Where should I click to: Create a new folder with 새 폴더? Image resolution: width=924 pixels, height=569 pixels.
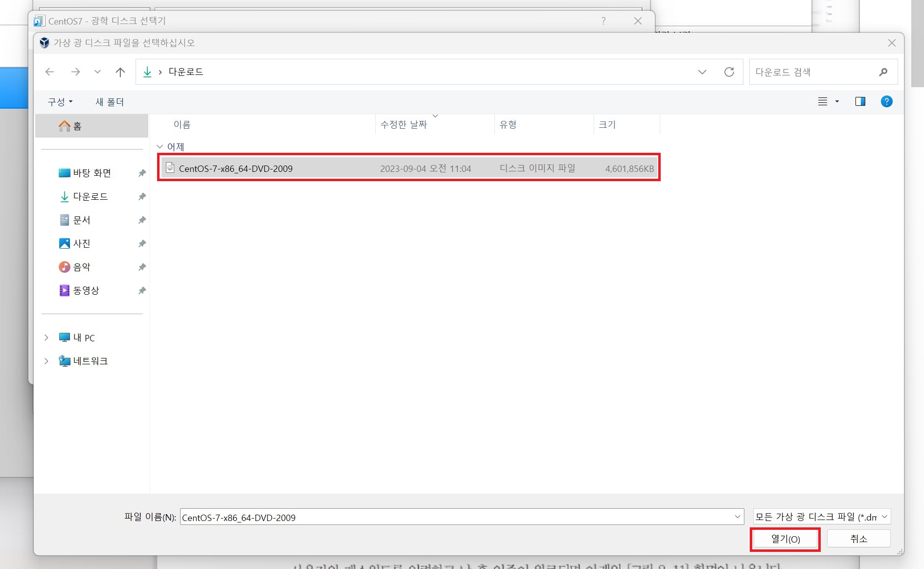[110, 102]
